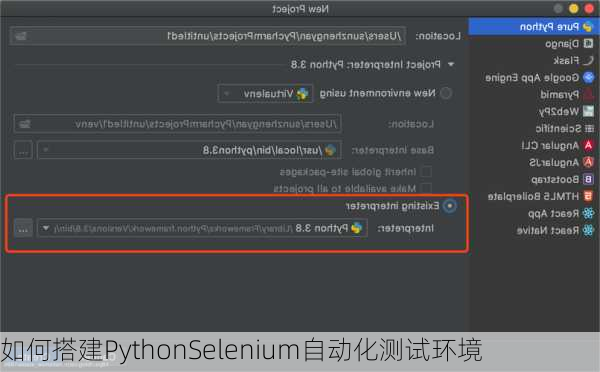Open the Interpreter Python 3.8 dropdown

(202, 228)
